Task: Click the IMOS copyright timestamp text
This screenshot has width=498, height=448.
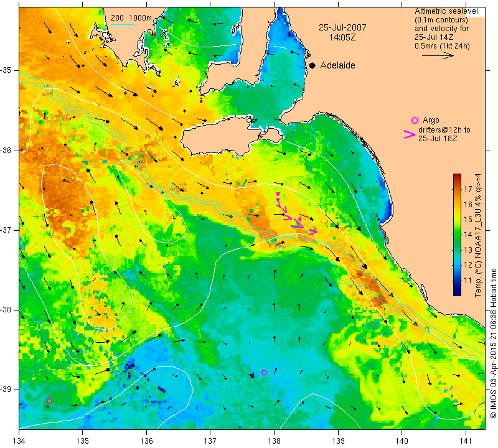Action: [493, 343]
